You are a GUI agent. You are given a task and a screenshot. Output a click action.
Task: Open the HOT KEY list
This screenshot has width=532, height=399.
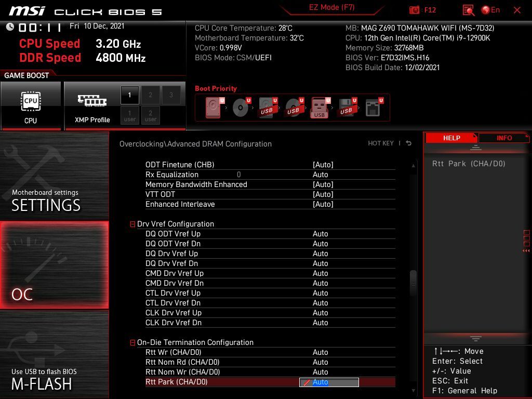coord(381,143)
